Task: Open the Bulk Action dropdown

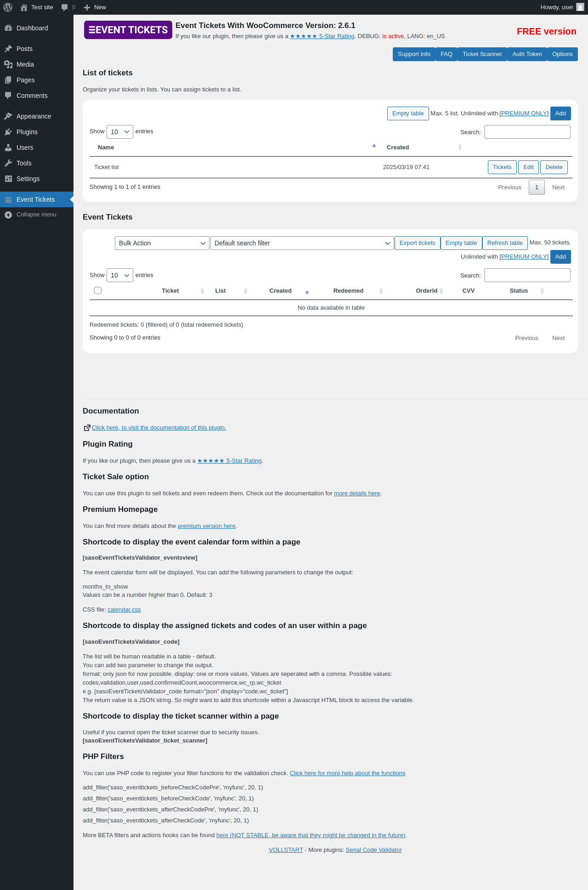Action: (162, 243)
